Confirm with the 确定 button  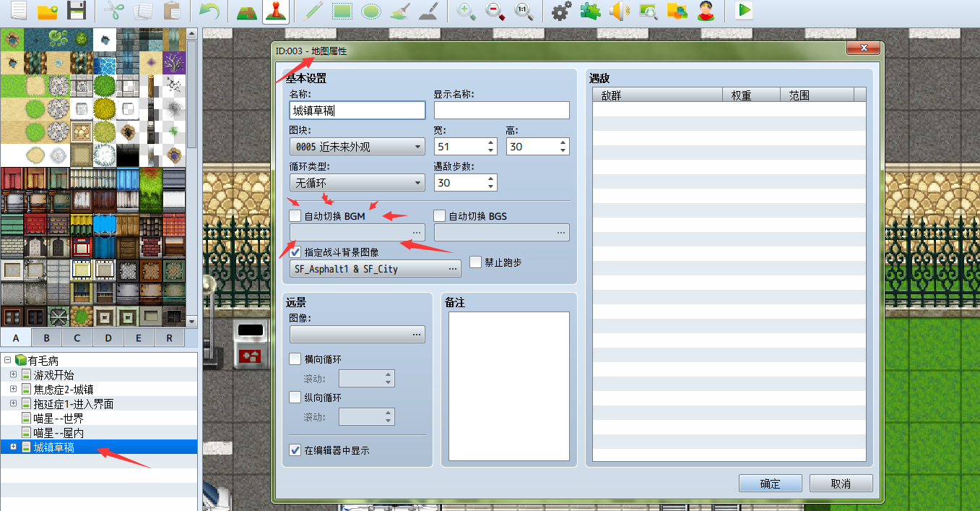771,484
